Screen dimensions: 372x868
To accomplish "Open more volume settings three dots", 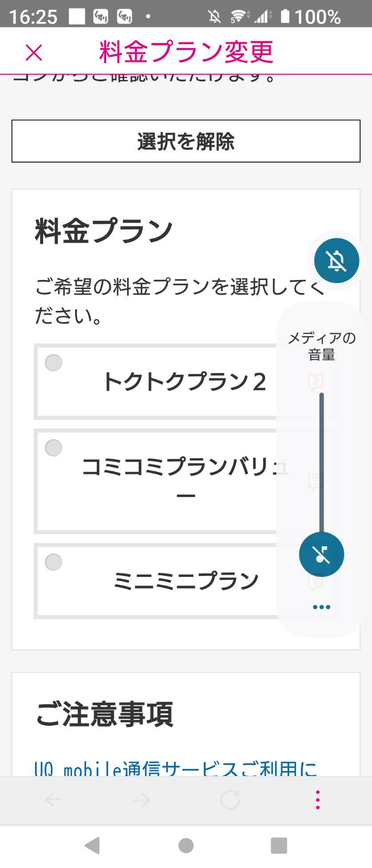I will point(321,607).
